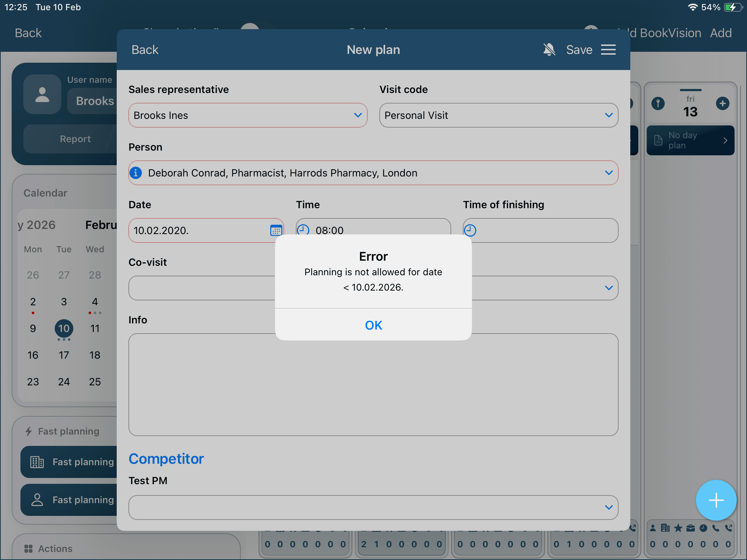747x560 pixels.
Task: Select day 17 in the February calendar
Action: (x=64, y=355)
